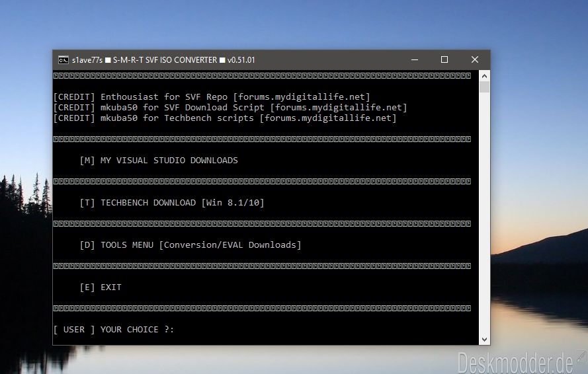Viewport: 588px width, 374px height.
Task: Click the scrollbar down arrow
Action: tap(484, 340)
